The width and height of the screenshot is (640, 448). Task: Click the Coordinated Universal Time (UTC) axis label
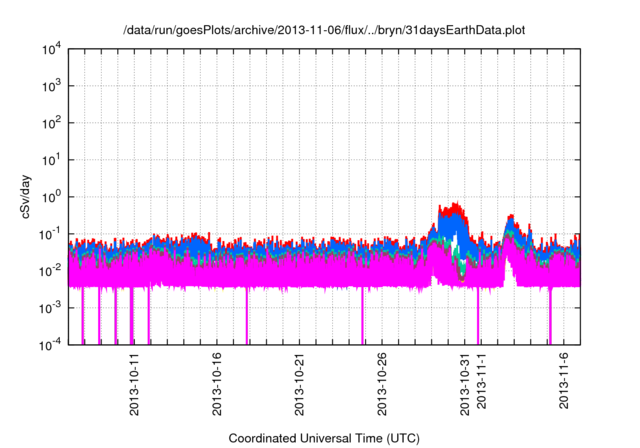click(x=324, y=438)
